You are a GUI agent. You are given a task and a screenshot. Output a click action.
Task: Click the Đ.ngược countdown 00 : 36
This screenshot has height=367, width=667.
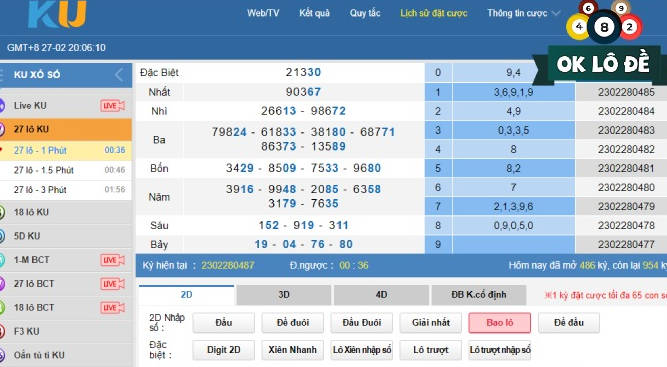click(x=354, y=266)
